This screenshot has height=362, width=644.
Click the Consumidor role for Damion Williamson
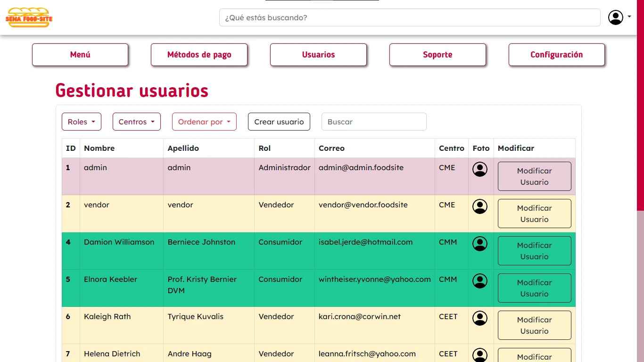click(x=281, y=242)
